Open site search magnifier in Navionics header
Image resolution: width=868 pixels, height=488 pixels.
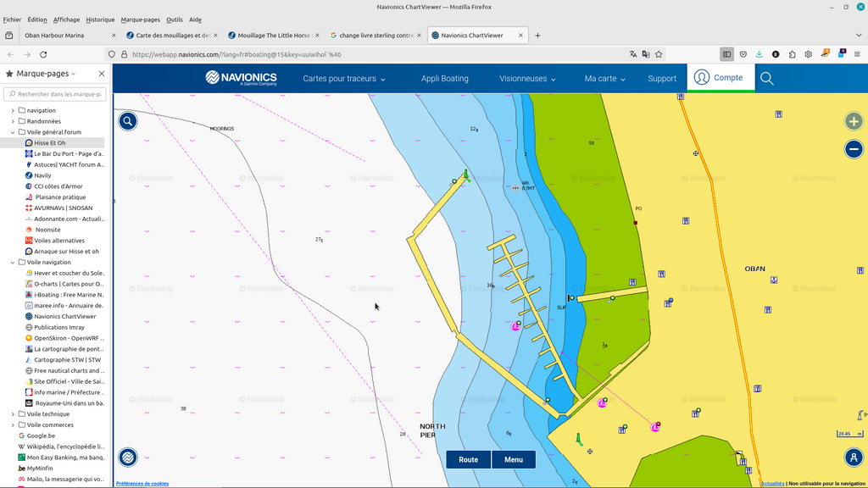coord(766,79)
